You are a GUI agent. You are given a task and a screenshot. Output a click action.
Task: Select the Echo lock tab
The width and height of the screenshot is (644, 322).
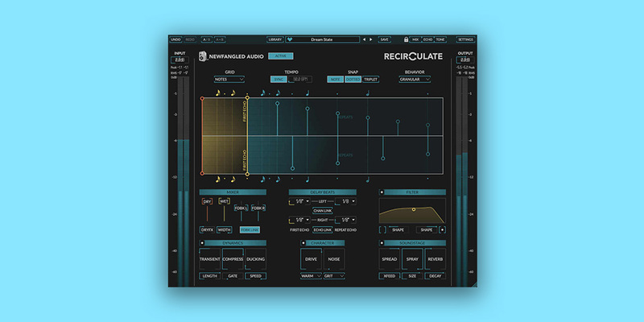(428, 39)
